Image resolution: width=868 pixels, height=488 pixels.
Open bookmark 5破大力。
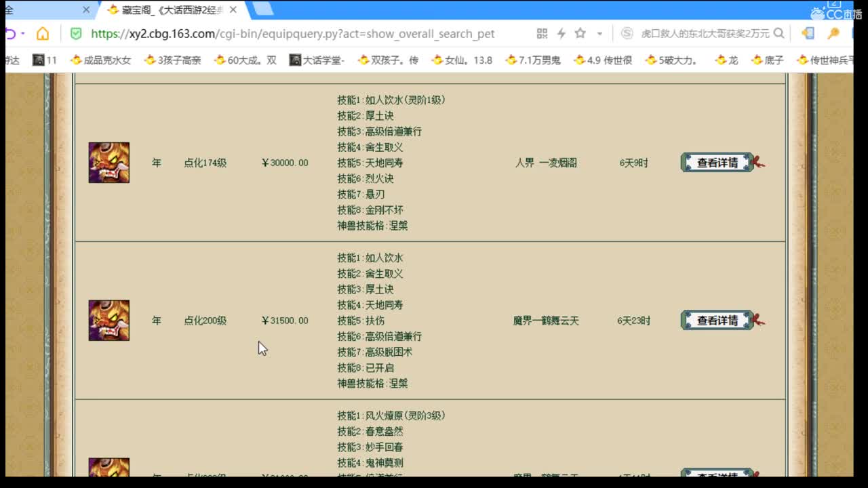(673, 60)
